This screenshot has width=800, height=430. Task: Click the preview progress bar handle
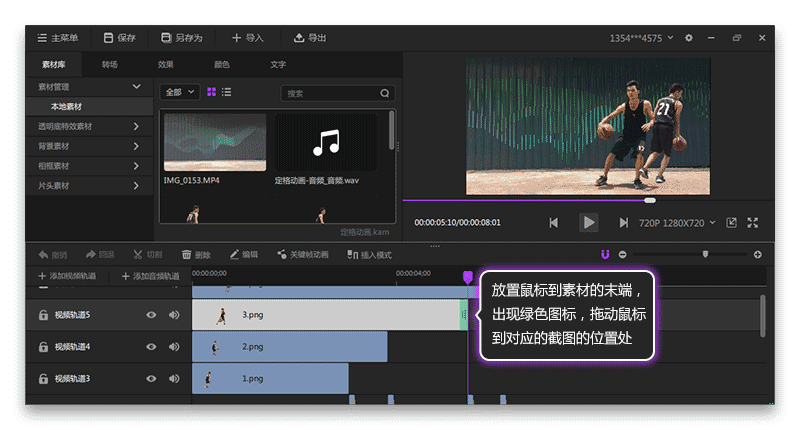[x=649, y=200]
